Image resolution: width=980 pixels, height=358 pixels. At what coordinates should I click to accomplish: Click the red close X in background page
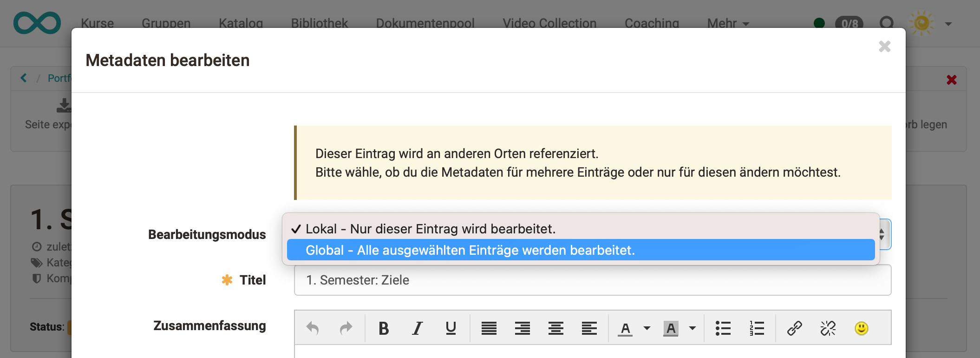pyautogui.click(x=952, y=80)
